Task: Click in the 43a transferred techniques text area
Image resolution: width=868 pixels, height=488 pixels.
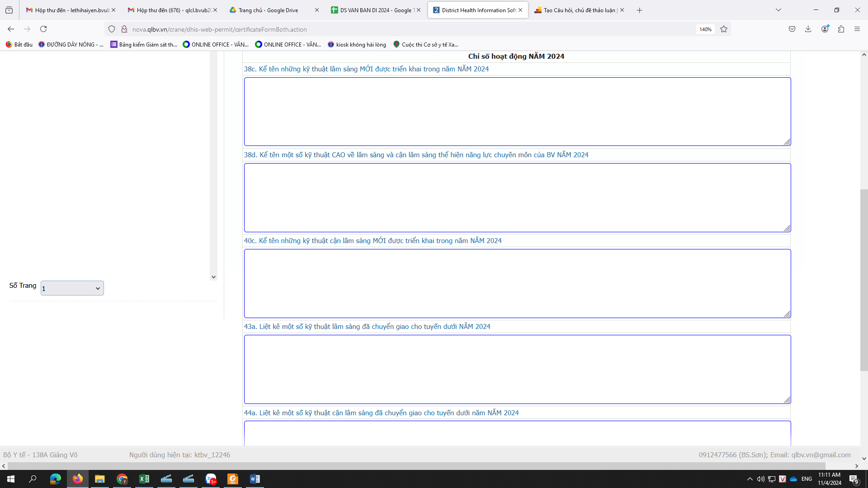Action: click(x=517, y=369)
